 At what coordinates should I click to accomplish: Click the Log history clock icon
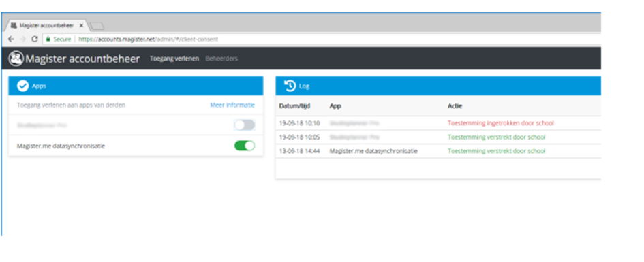(290, 86)
